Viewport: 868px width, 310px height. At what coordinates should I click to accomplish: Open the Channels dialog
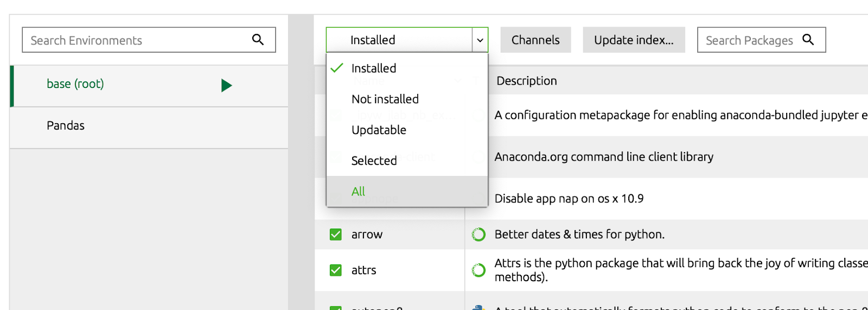(x=535, y=40)
